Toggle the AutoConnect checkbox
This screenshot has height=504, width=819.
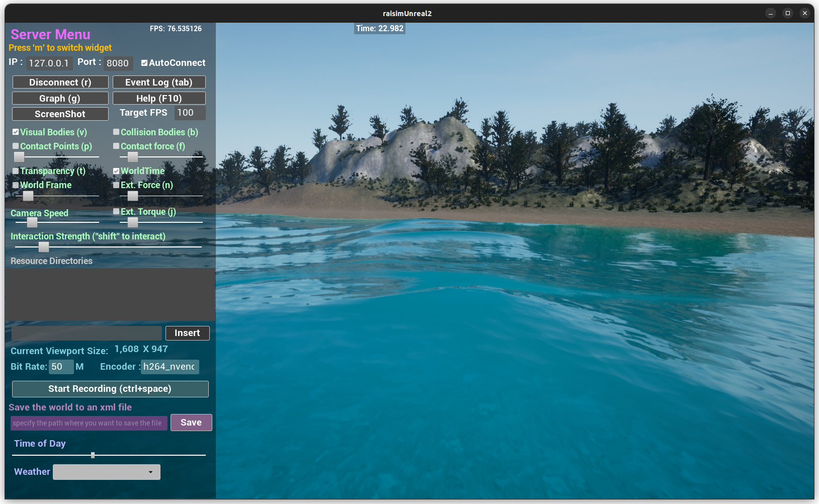[144, 63]
